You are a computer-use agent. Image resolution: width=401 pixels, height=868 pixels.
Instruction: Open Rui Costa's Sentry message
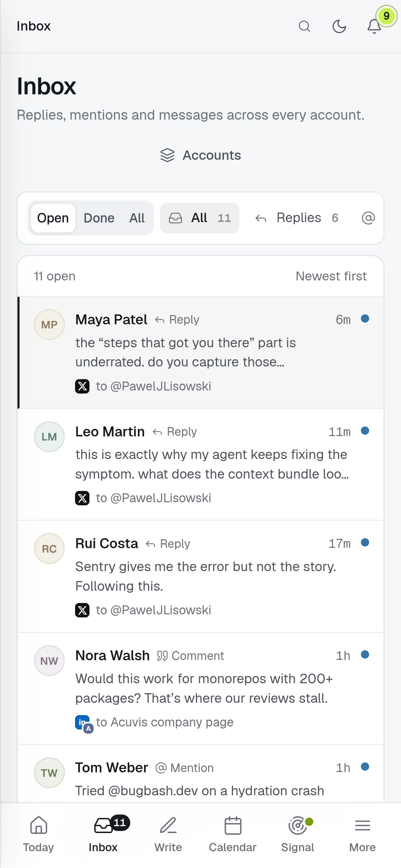pos(200,577)
